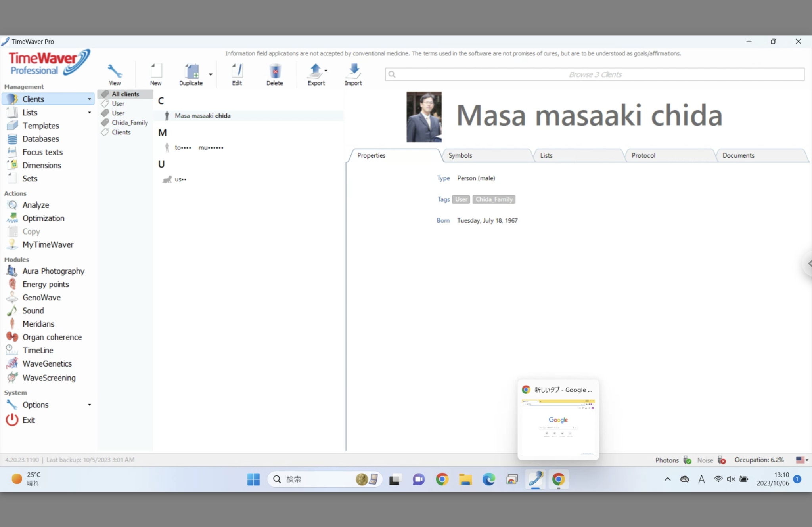Image resolution: width=812 pixels, height=527 pixels.
Task: Toggle the Noise status indicator
Action: coord(722,460)
